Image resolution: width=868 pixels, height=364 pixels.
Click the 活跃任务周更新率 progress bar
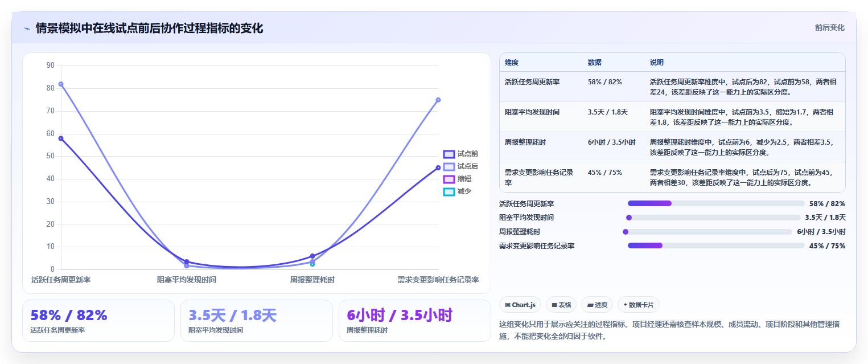716,203
